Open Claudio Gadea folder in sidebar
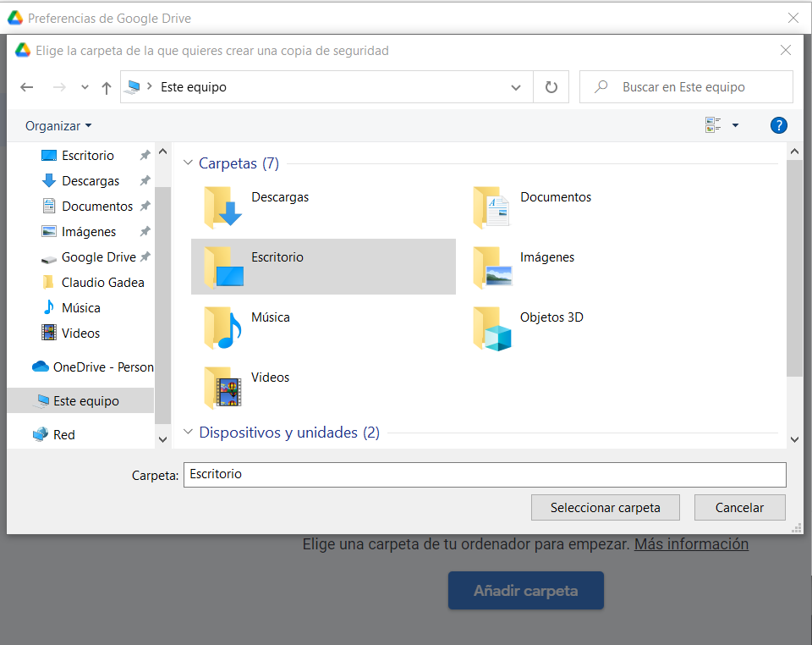Image resolution: width=812 pixels, height=645 pixels. coord(102,283)
